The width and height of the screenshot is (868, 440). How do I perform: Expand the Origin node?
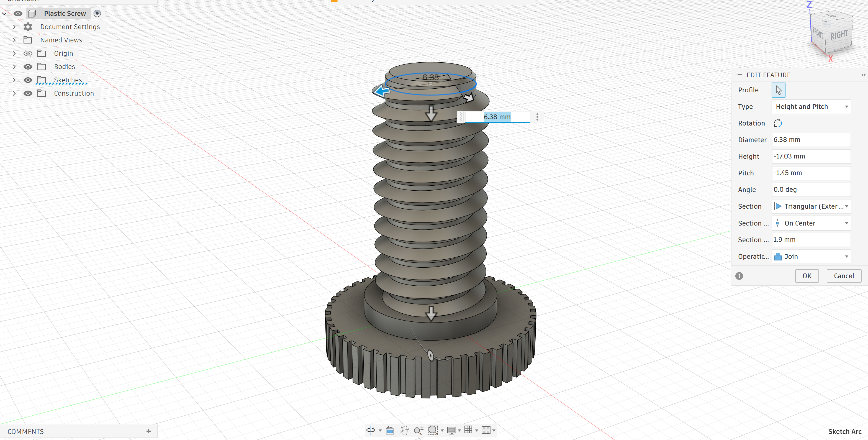pos(14,53)
